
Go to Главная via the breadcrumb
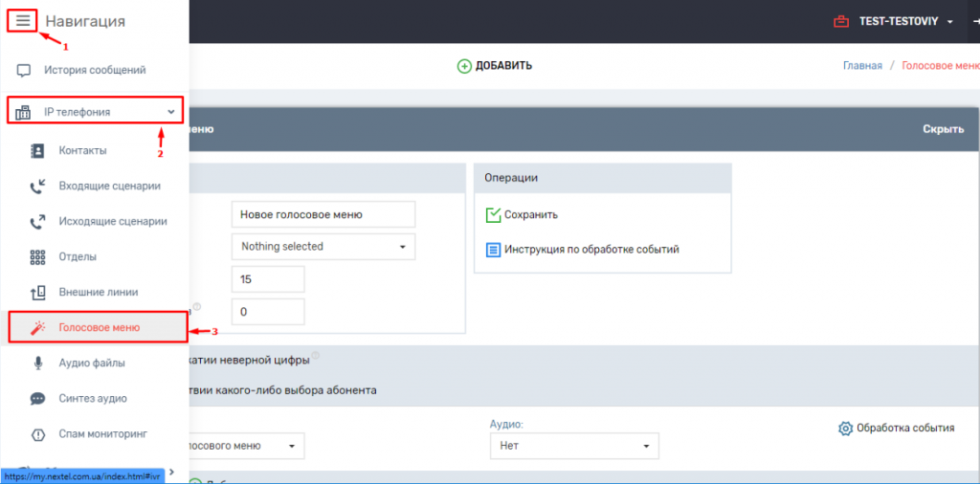tap(862, 66)
